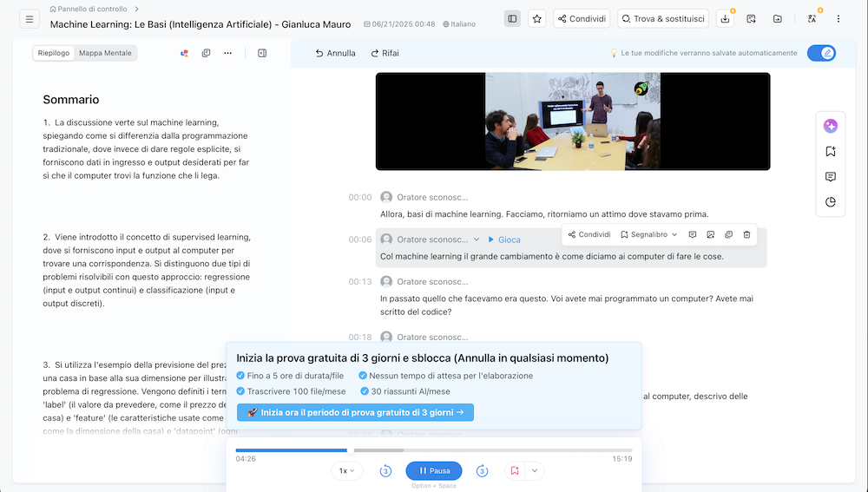868x492 pixels.
Task: Expand the Pannello di controllo breadcrumb chevron
Action: 136,9
